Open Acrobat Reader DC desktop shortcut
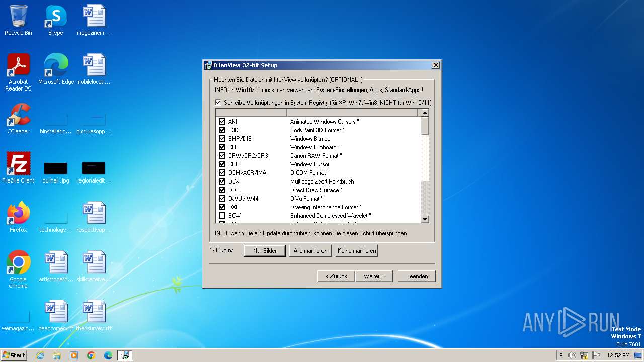The width and height of the screenshot is (644, 362). (18, 72)
